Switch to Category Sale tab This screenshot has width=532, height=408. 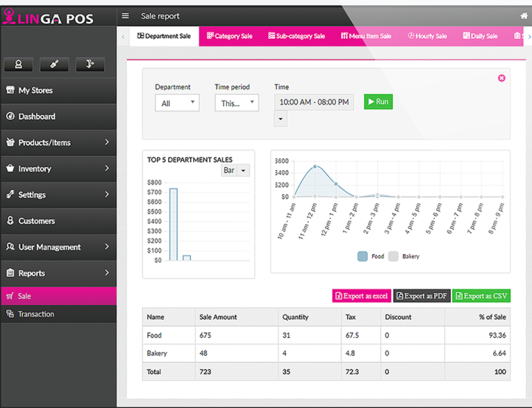point(230,36)
